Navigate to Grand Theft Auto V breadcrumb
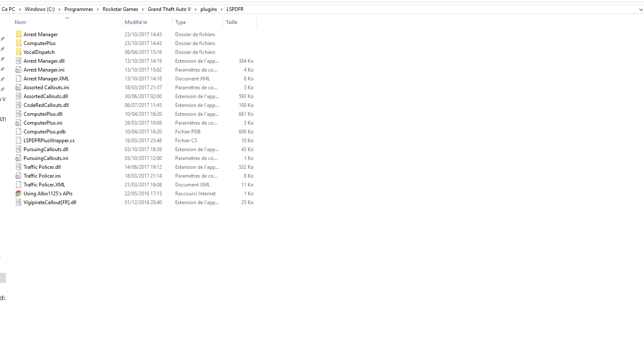 pos(169,9)
